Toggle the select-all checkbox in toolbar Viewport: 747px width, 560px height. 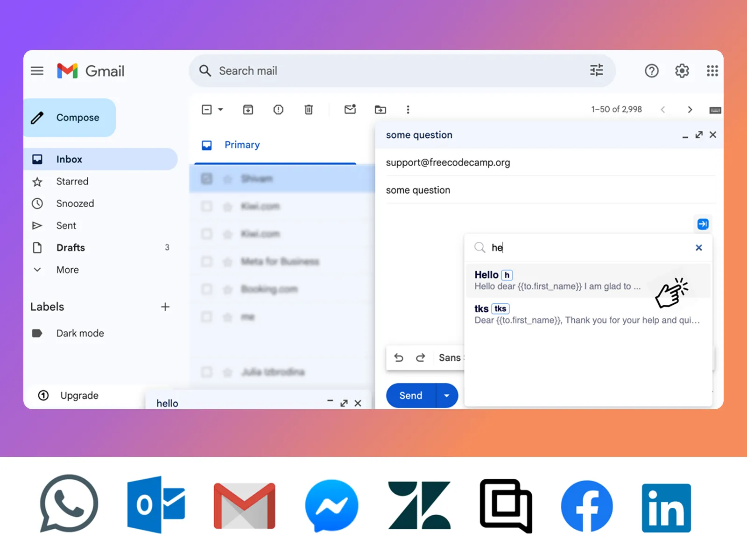207,110
